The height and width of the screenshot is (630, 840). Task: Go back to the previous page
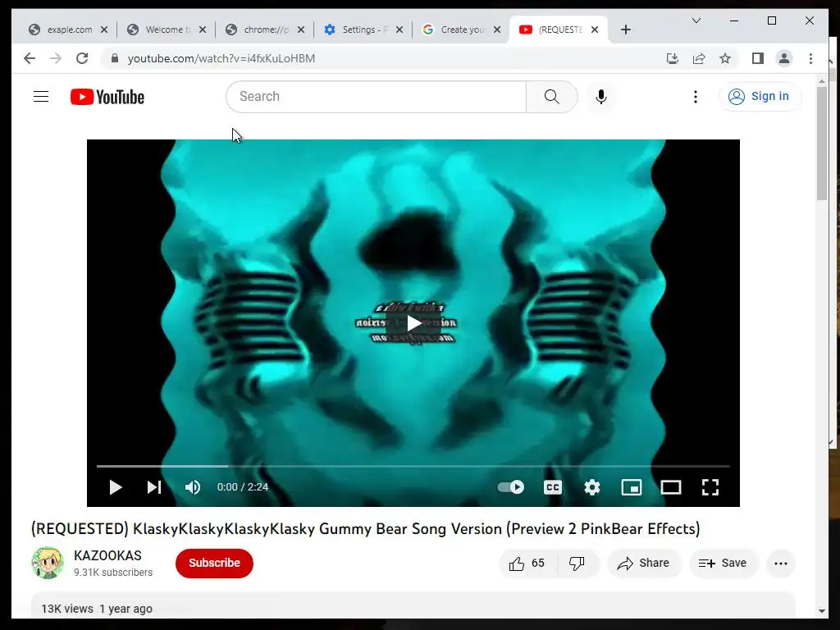(x=30, y=58)
